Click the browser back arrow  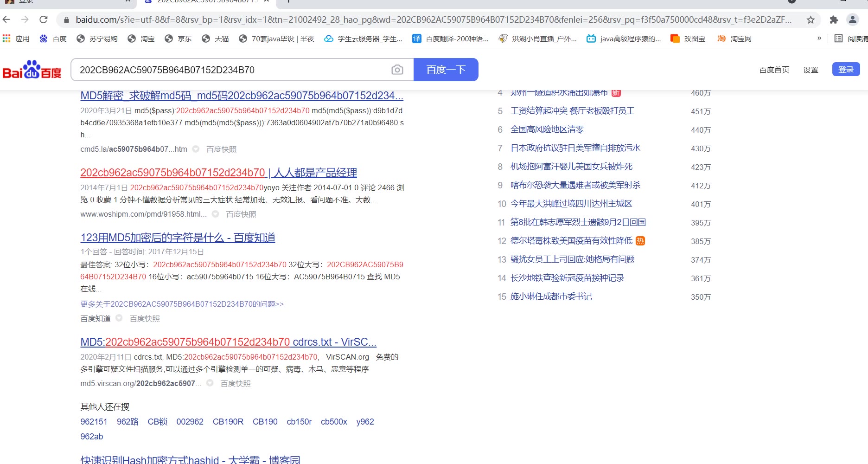click(x=6, y=19)
